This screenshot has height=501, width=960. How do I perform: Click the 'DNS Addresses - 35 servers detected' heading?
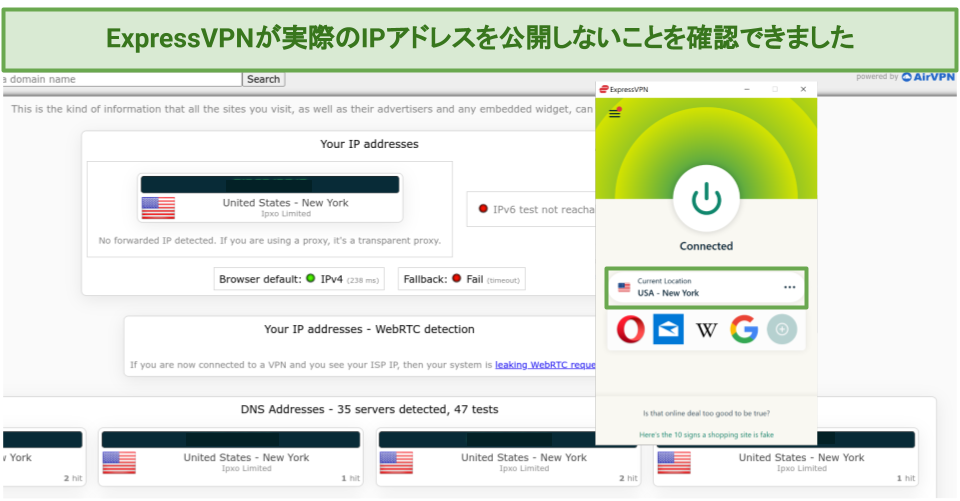click(x=369, y=409)
